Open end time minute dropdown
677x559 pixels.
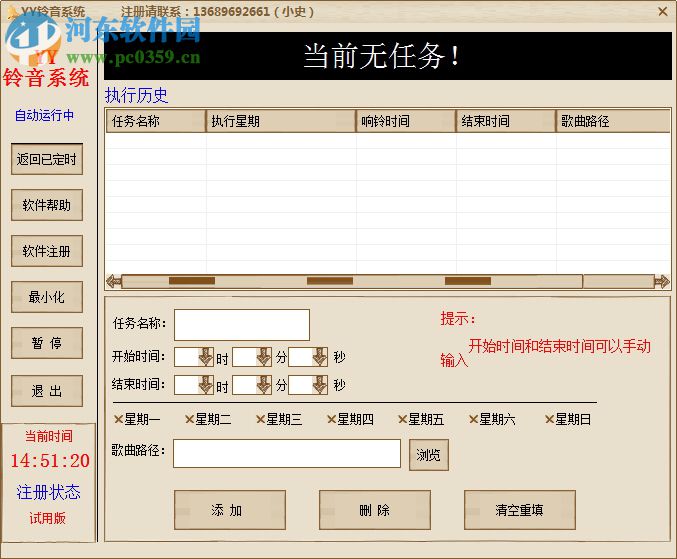tap(264, 385)
